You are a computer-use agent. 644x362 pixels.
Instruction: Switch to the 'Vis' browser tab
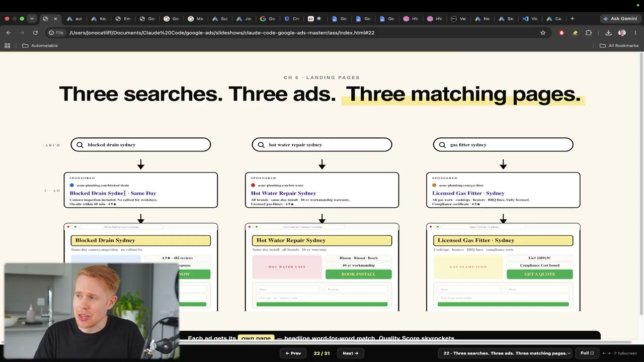tap(530, 19)
